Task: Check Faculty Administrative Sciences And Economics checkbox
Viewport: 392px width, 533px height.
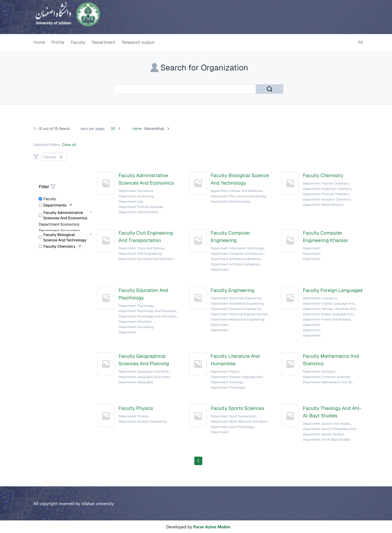Action: 40,215
